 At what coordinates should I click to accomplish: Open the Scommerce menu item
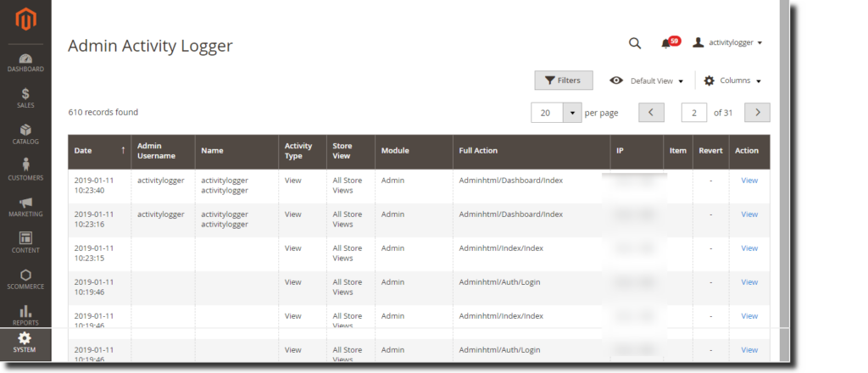(x=25, y=279)
